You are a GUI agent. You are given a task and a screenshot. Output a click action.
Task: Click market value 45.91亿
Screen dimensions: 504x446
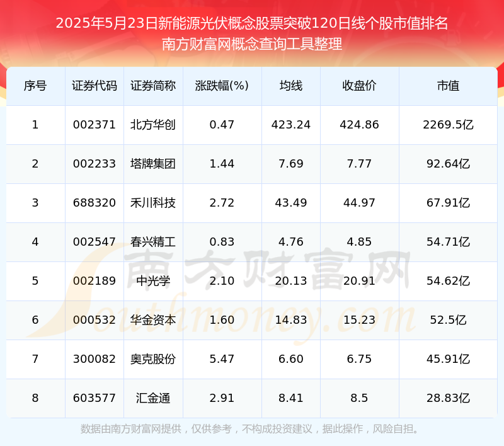[448, 359]
